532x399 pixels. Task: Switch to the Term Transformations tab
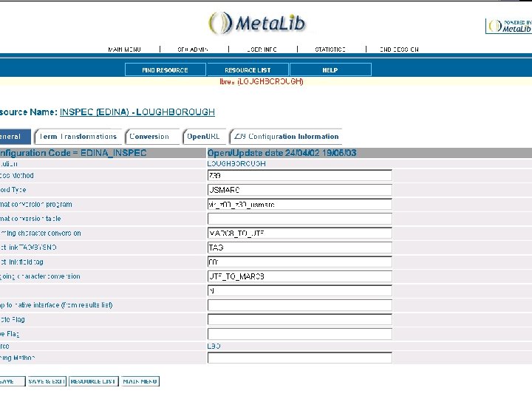78,137
